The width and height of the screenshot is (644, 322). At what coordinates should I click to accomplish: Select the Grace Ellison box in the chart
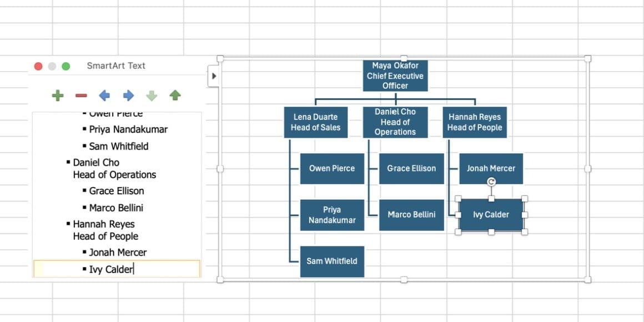click(411, 168)
